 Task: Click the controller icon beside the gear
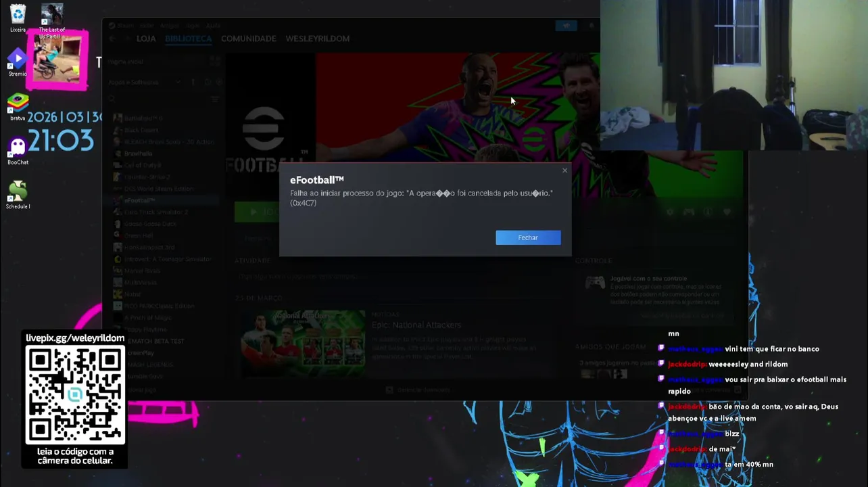[x=689, y=212]
